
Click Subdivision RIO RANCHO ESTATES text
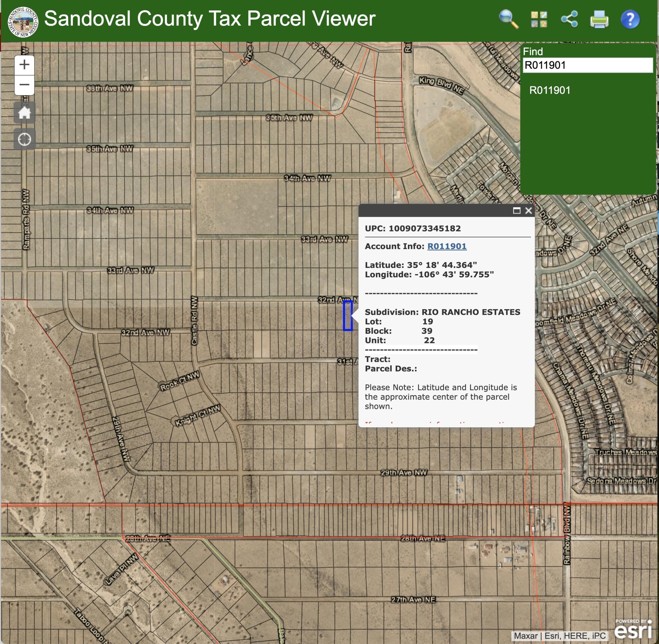[442, 312]
